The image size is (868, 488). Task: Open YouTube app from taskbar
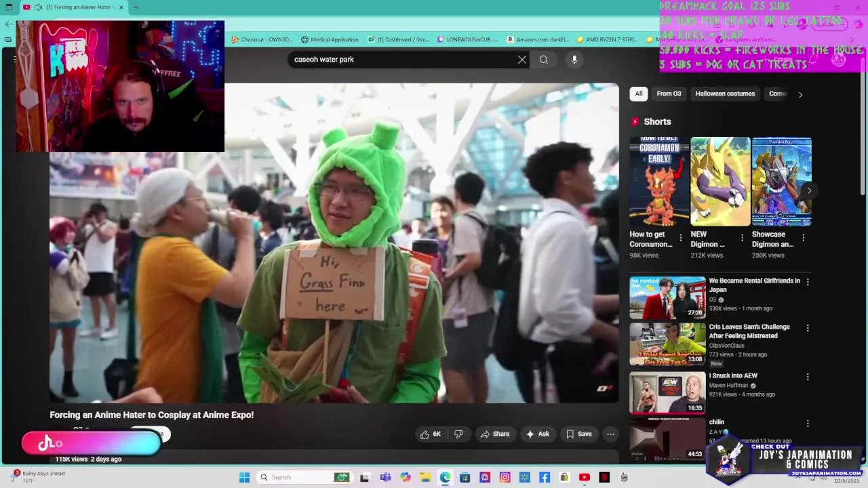point(585,477)
